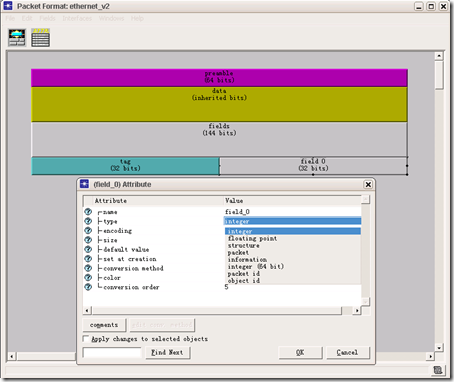Select the magenta preamble field block
The height and width of the screenshot is (382, 454).
point(219,78)
